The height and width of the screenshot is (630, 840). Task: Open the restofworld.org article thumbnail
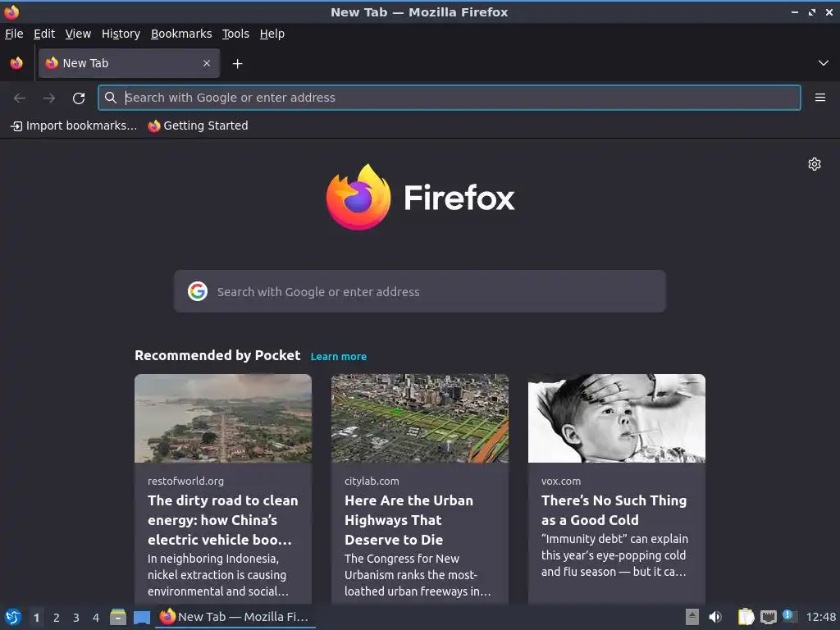pos(223,418)
